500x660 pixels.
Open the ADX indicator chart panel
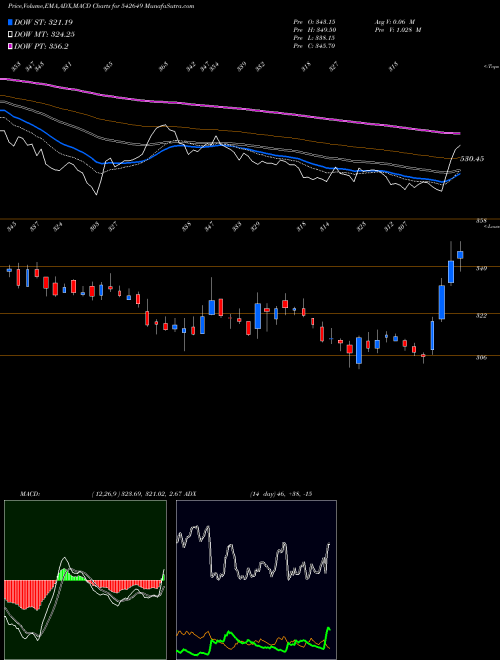[256, 580]
